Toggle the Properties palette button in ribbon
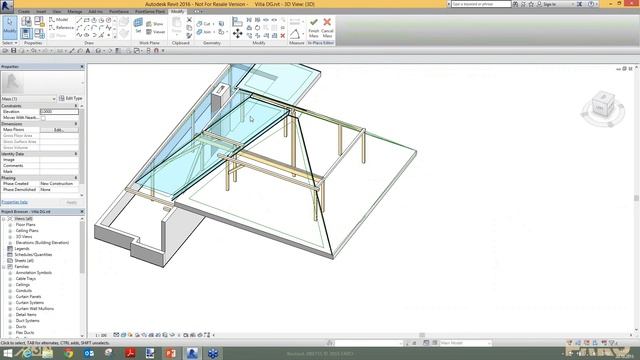This screenshot has height=360, width=640. point(26,33)
